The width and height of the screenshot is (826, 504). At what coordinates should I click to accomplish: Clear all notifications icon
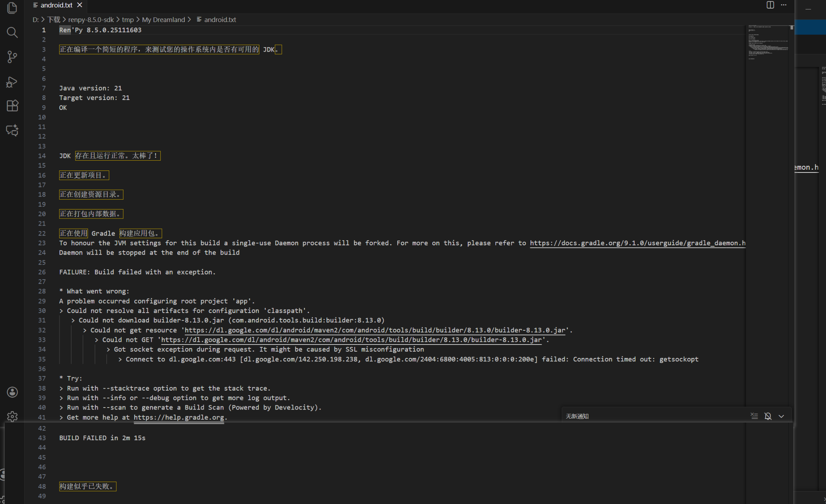pyautogui.click(x=754, y=416)
